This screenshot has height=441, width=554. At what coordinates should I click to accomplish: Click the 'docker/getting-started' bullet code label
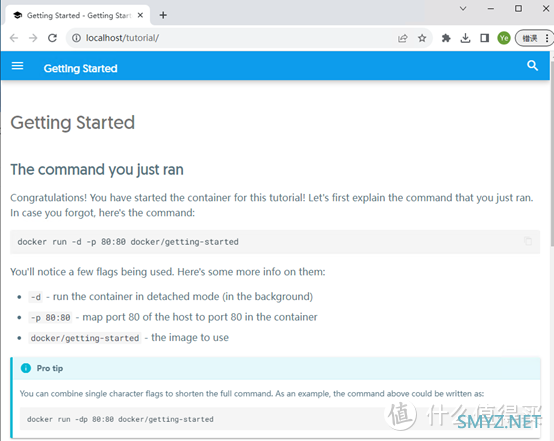click(85, 338)
